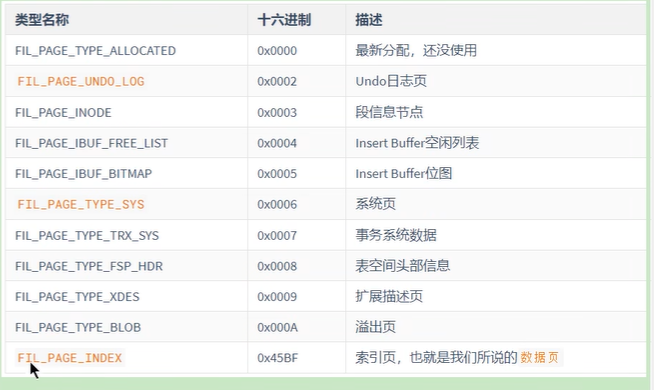Click the 扩展描述页 description

click(389, 296)
